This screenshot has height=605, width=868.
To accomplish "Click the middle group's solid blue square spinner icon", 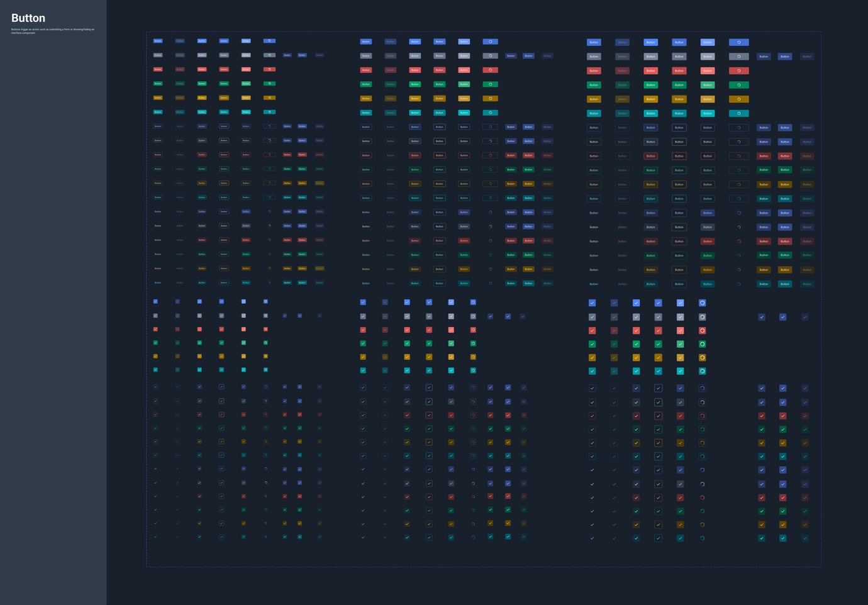I will [473, 302].
